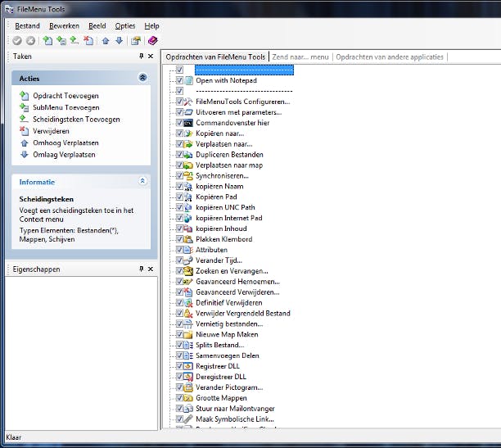The width and height of the screenshot is (501, 448).
Task: Click the FileMenuTools Configureren icon
Action: tap(189, 102)
